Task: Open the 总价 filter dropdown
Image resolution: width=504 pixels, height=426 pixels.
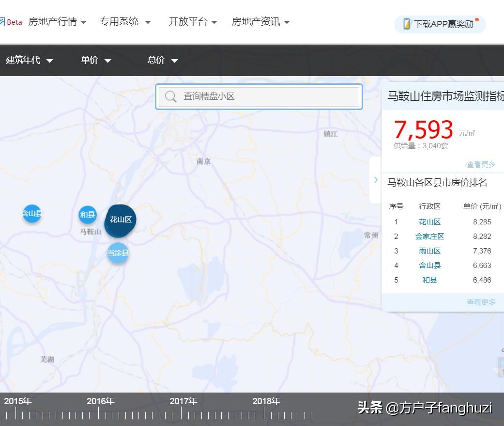Action: (161, 60)
